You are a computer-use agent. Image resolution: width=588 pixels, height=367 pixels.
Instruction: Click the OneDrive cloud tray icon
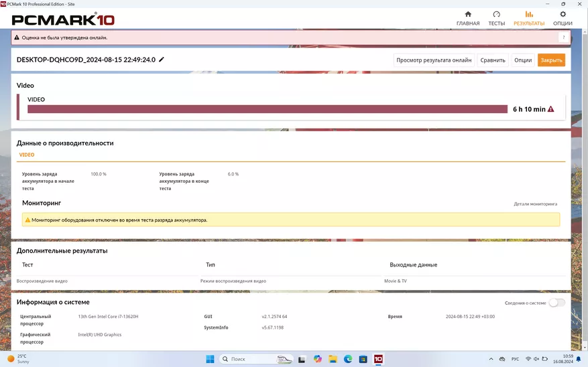coord(502,359)
